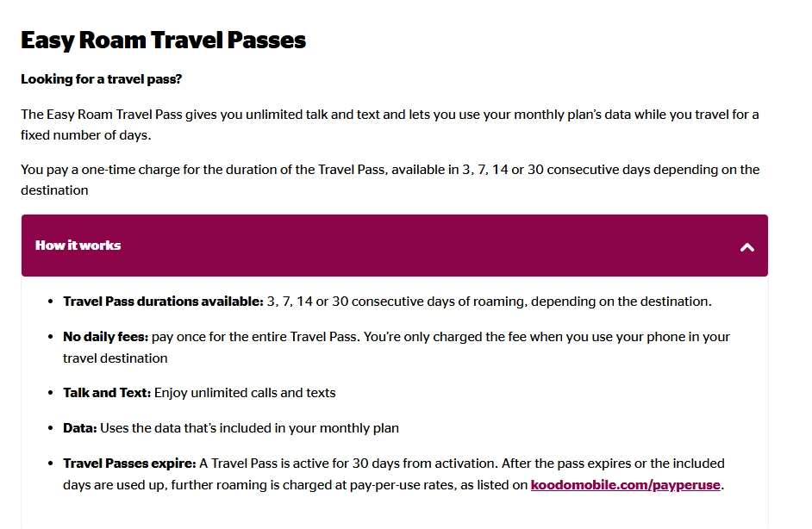812x529 pixels.
Task: Click the 'Data:' bold label
Action: [80, 428]
